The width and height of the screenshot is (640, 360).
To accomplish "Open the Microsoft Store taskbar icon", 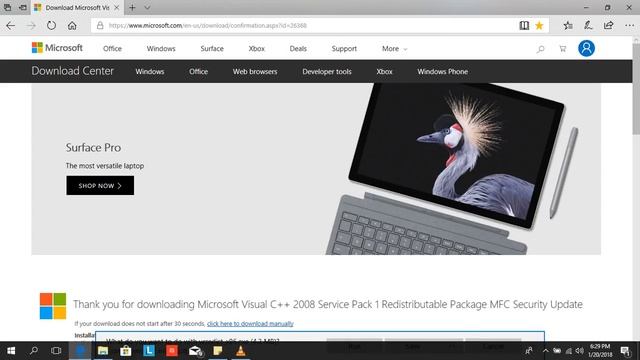I will (x=126, y=351).
